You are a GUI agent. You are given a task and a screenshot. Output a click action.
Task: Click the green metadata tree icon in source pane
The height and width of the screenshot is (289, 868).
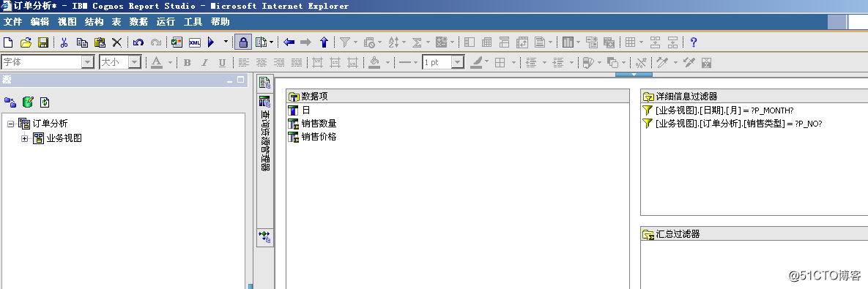28,102
